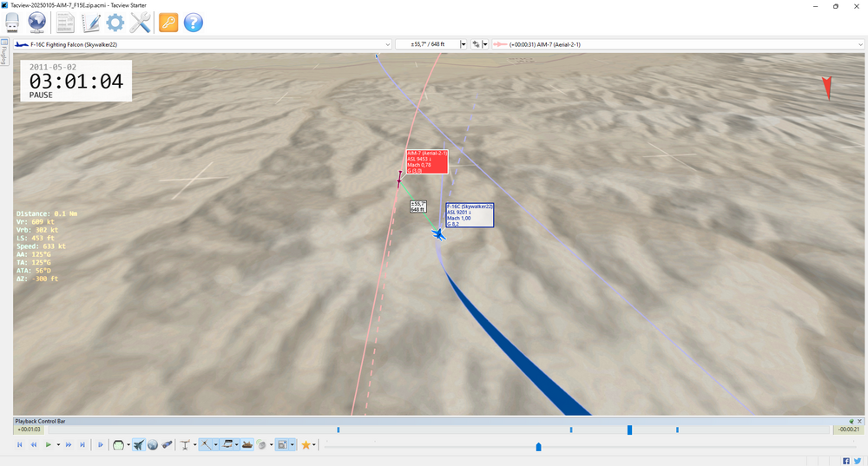The image size is (868, 466).
Task: Click the red north compass arrow
Action: (x=827, y=88)
